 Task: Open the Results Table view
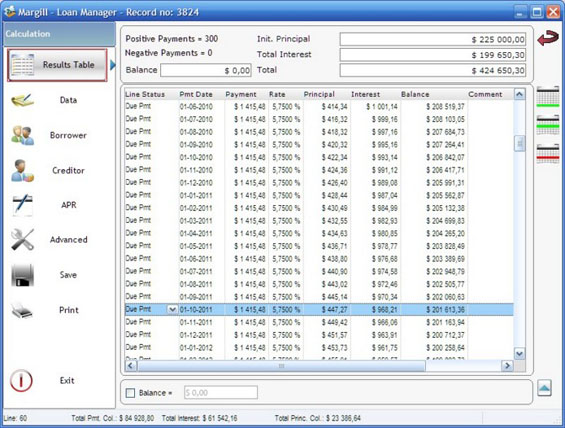(57, 65)
